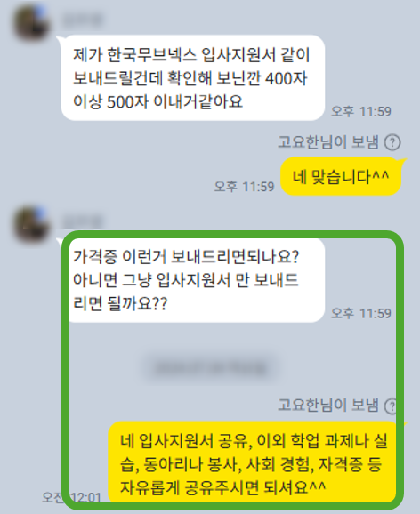Click the yellow 네 맞습니다^^ bubble
The height and width of the screenshot is (514, 420).
(x=341, y=176)
